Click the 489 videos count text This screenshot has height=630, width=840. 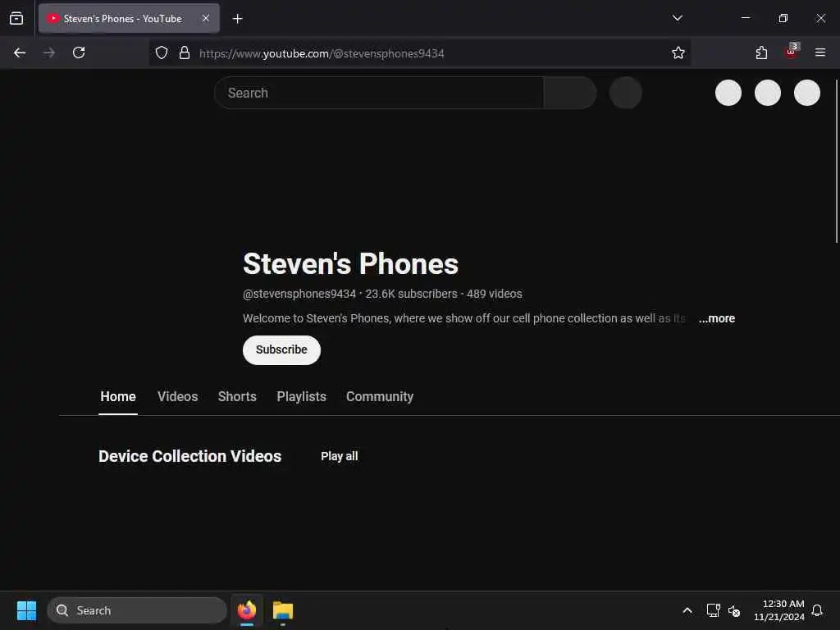click(494, 294)
